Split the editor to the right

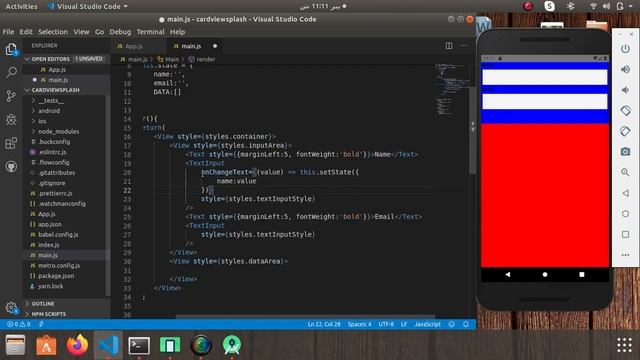[449, 46]
